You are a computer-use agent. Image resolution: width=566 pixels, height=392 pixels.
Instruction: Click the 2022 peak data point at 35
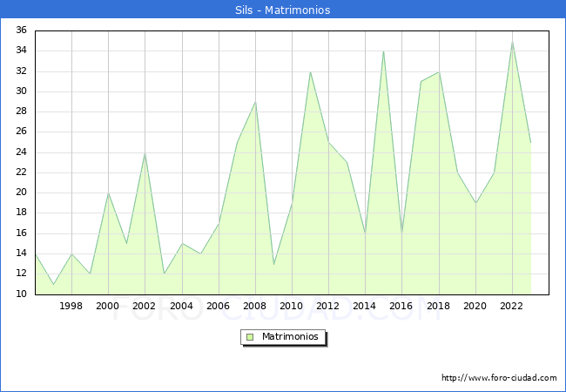513,42
